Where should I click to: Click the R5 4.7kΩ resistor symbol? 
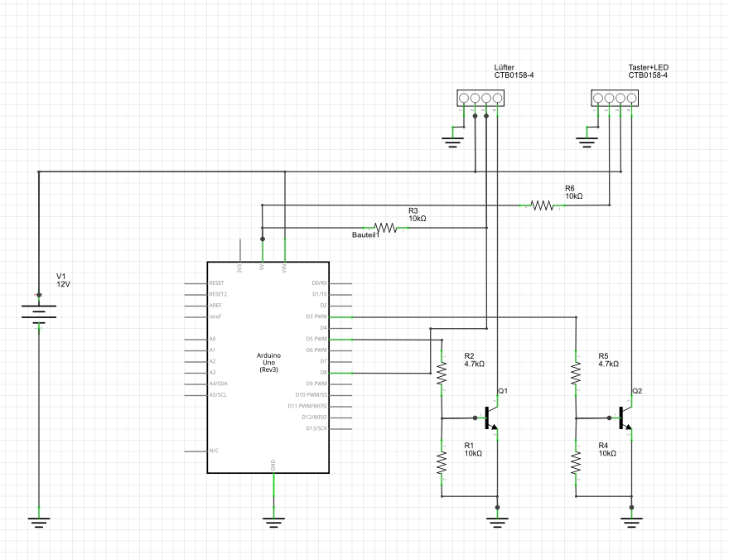(x=576, y=374)
